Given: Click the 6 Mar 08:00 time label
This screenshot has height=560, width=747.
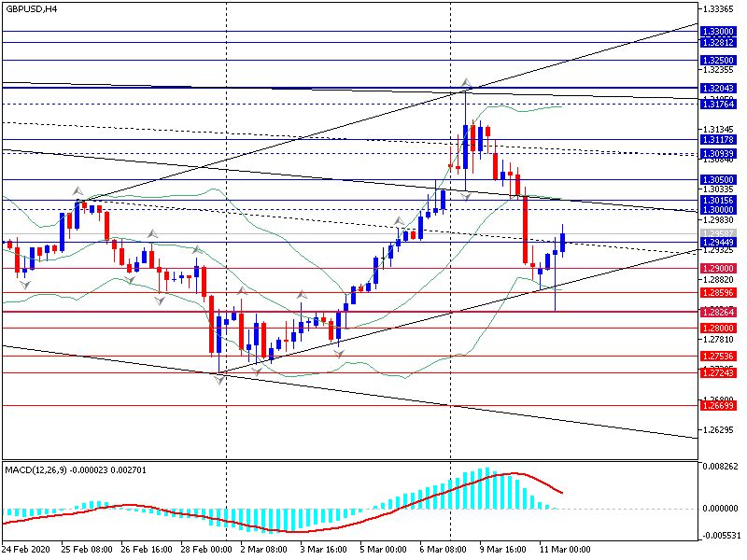Looking at the screenshot, I should (x=444, y=550).
